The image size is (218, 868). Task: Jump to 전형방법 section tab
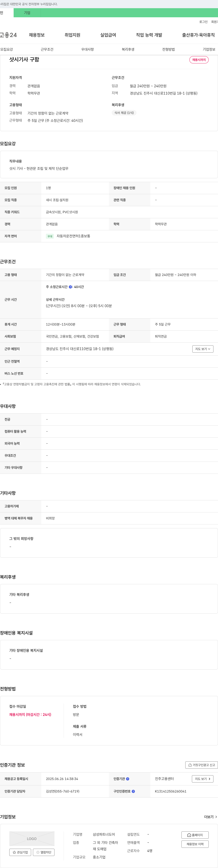click(168, 49)
